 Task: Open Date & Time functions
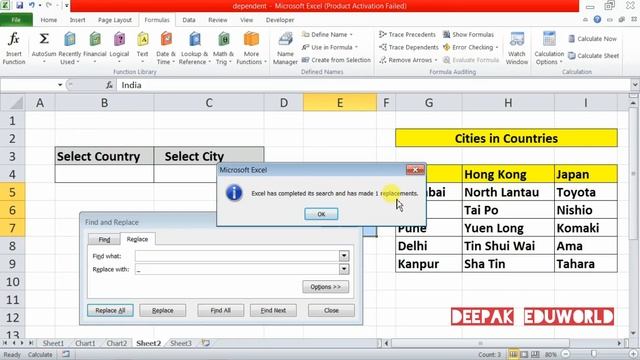[x=166, y=49]
